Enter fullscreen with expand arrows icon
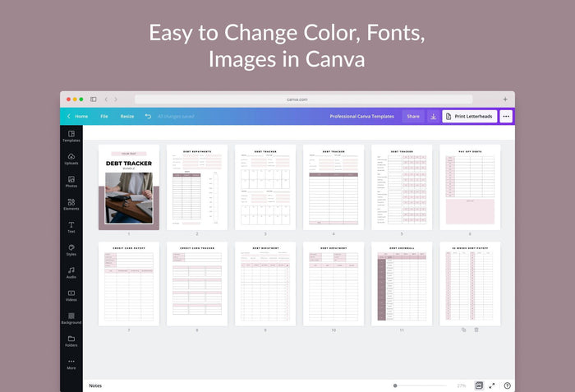Image resolution: width=575 pixels, height=392 pixels. [492, 385]
